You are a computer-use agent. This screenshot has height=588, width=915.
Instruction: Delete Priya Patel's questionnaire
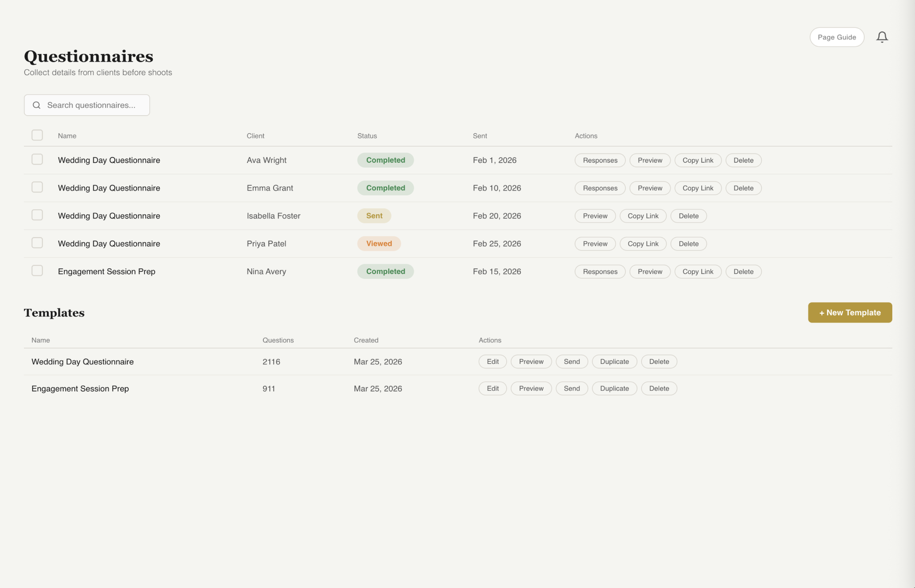pyautogui.click(x=688, y=244)
